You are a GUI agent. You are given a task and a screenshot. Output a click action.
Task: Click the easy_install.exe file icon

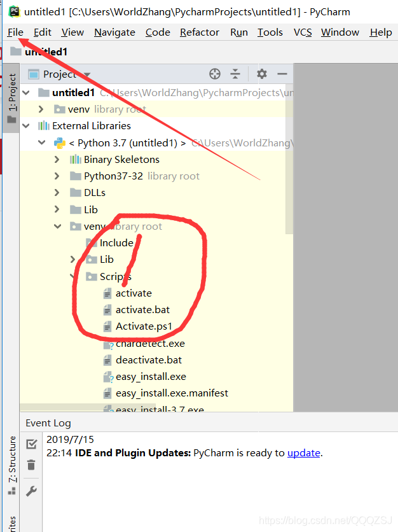click(x=108, y=377)
